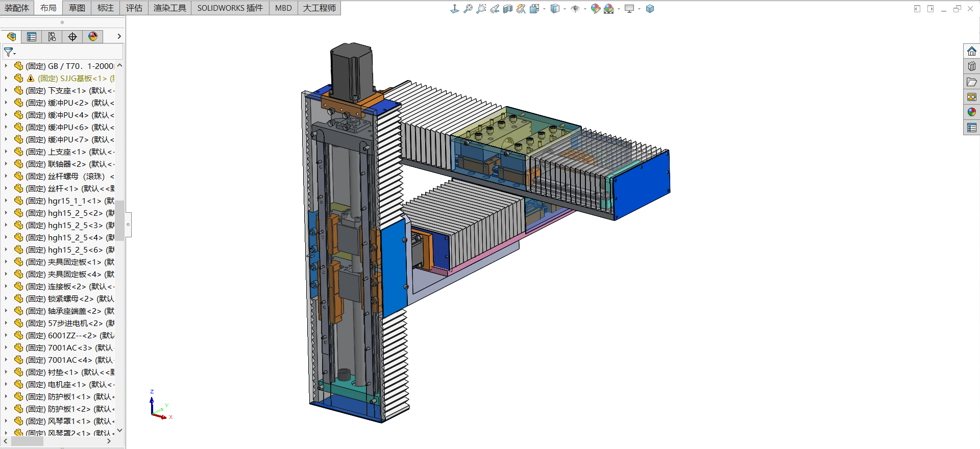Click feature tree vertical scrollbar thumb
Image resolution: width=980 pixels, height=449 pixels.
[119, 219]
